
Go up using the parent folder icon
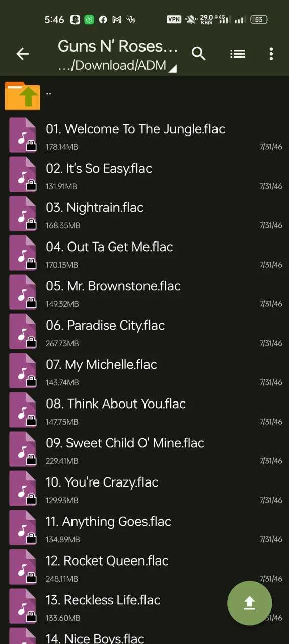click(x=23, y=96)
